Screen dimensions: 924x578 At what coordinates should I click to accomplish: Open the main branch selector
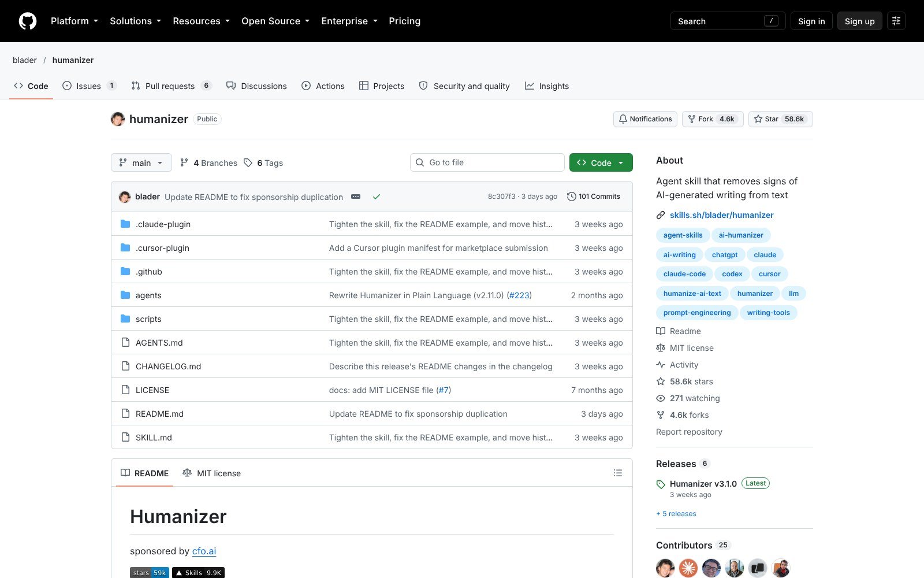[141, 162]
